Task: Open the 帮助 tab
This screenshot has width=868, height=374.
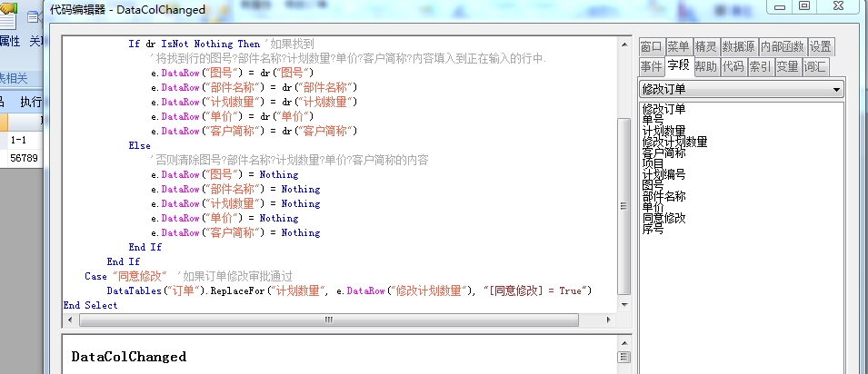Action: pos(706,66)
